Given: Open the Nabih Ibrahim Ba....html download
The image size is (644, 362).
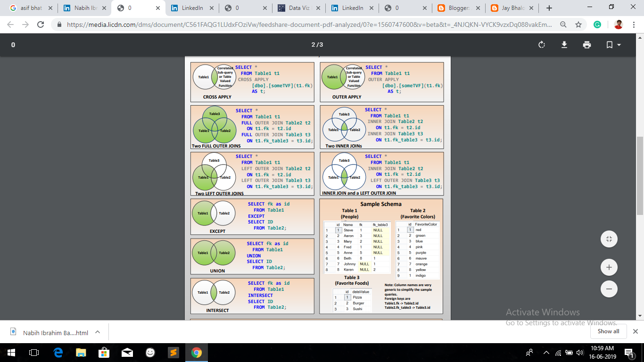Looking at the screenshot, I should (50, 332).
